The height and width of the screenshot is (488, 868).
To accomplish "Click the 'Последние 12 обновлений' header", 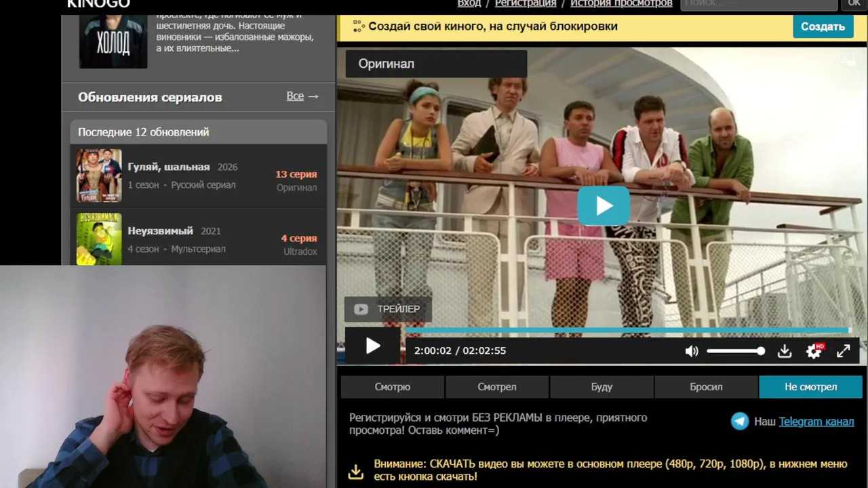I will (198, 132).
